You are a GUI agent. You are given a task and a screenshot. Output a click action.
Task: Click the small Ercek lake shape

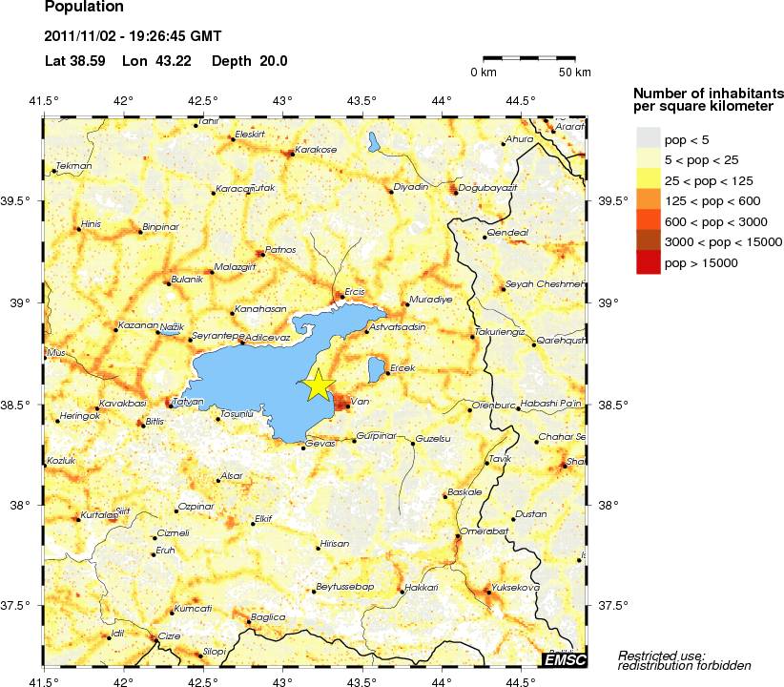pyautogui.click(x=376, y=370)
